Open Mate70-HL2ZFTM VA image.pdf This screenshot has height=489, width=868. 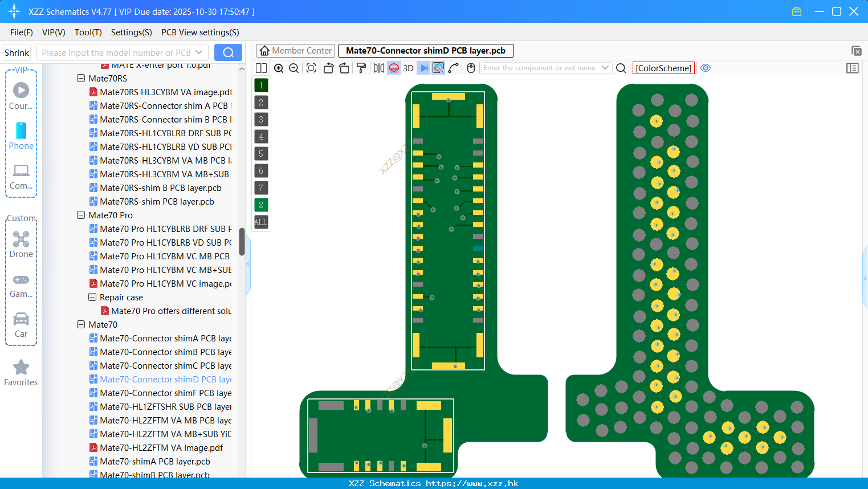click(x=156, y=448)
